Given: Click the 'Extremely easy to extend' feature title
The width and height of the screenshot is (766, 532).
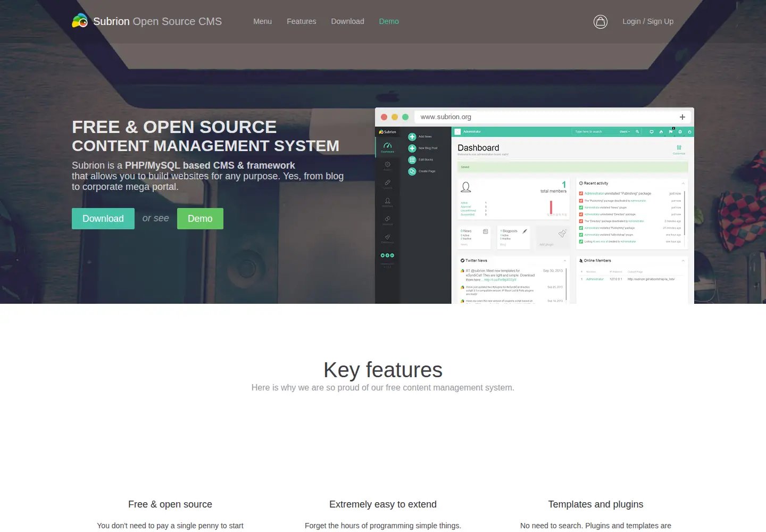Looking at the screenshot, I should [x=383, y=504].
